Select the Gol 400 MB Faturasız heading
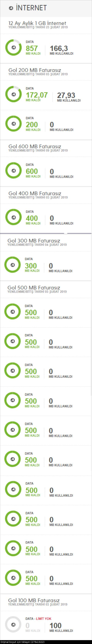Viewport: 92px width, 644px height. click(x=35, y=193)
